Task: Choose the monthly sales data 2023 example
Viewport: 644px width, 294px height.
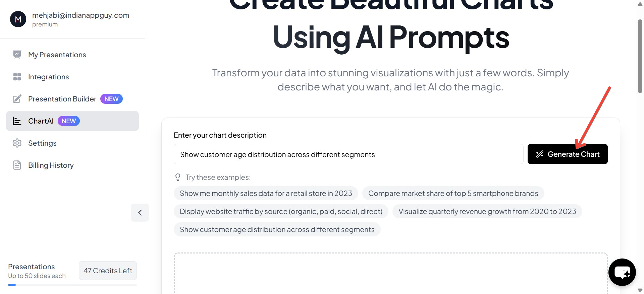Action: point(266,193)
